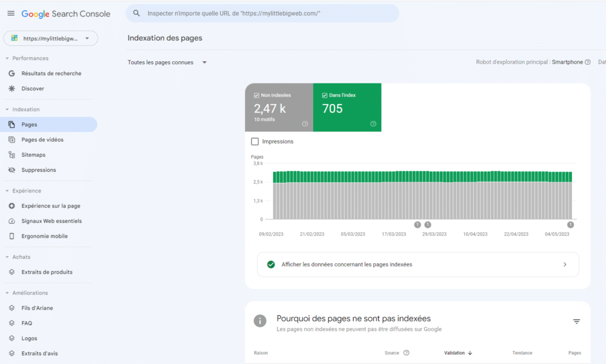Open the Sitemaps report

coord(48,154)
